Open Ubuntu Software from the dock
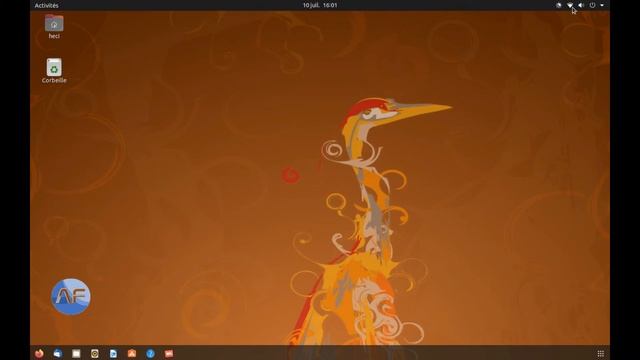This screenshot has width=640, height=360. [x=132, y=353]
